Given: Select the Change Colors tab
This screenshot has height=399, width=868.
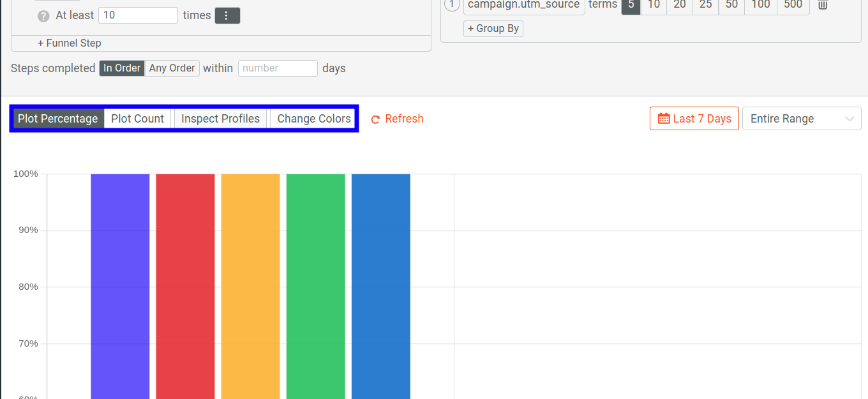Looking at the screenshot, I should [x=313, y=118].
